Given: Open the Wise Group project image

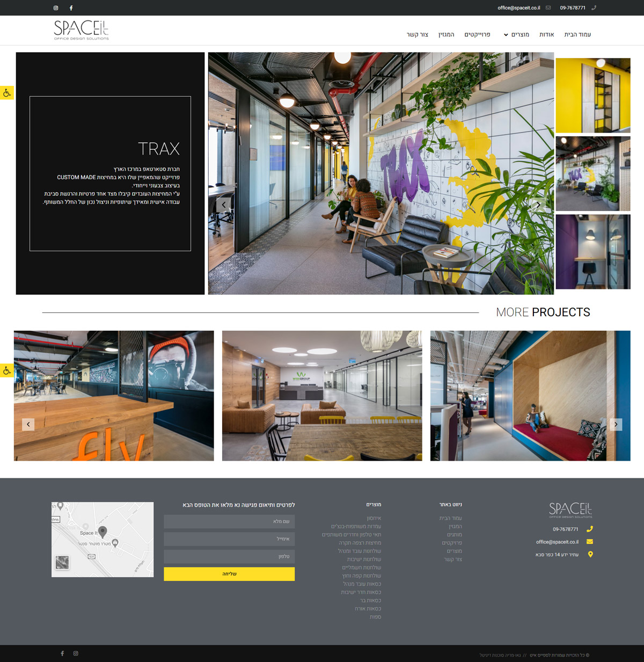Looking at the screenshot, I should pos(322,396).
